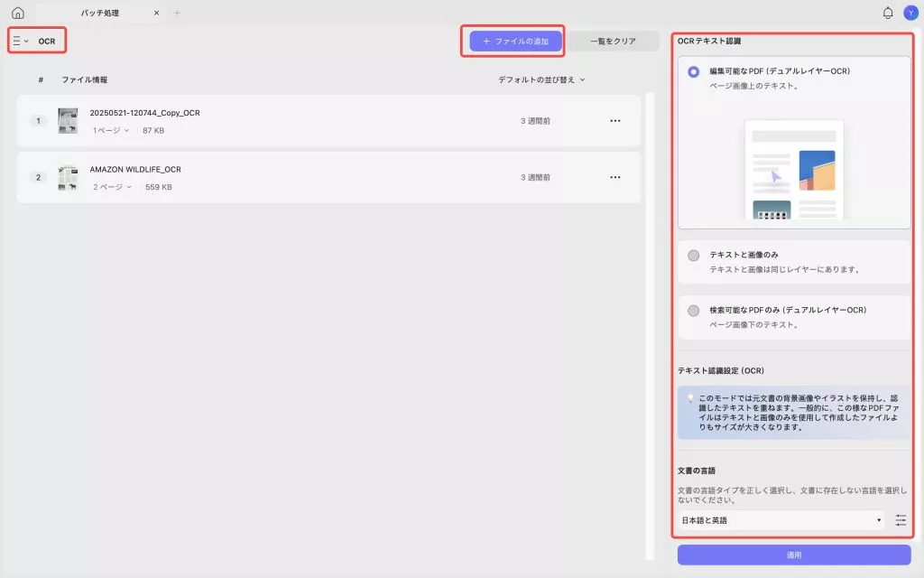924x578 pixels.
Task: Click the ファイル情報 column header
Action: [x=84, y=79]
